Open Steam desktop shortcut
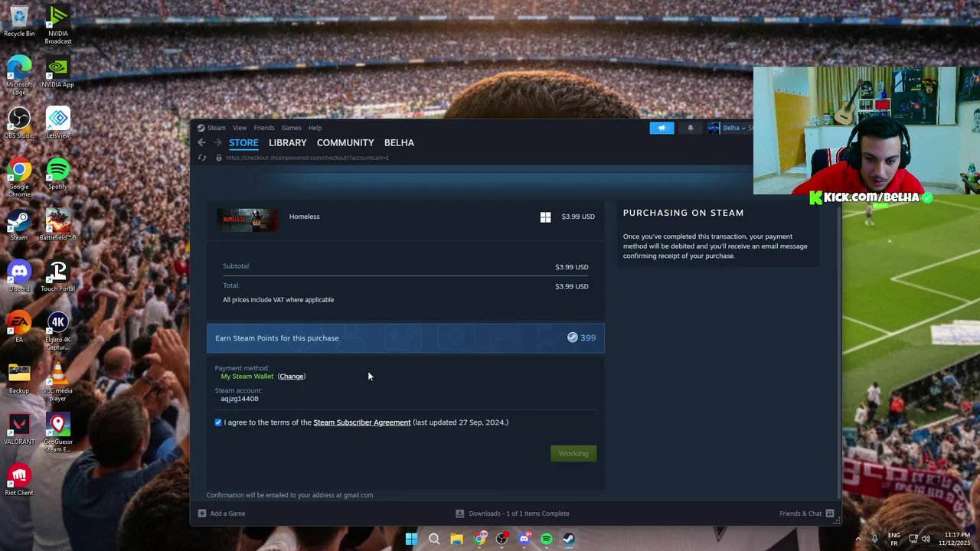The width and height of the screenshot is (980, 551). point(19,226)
